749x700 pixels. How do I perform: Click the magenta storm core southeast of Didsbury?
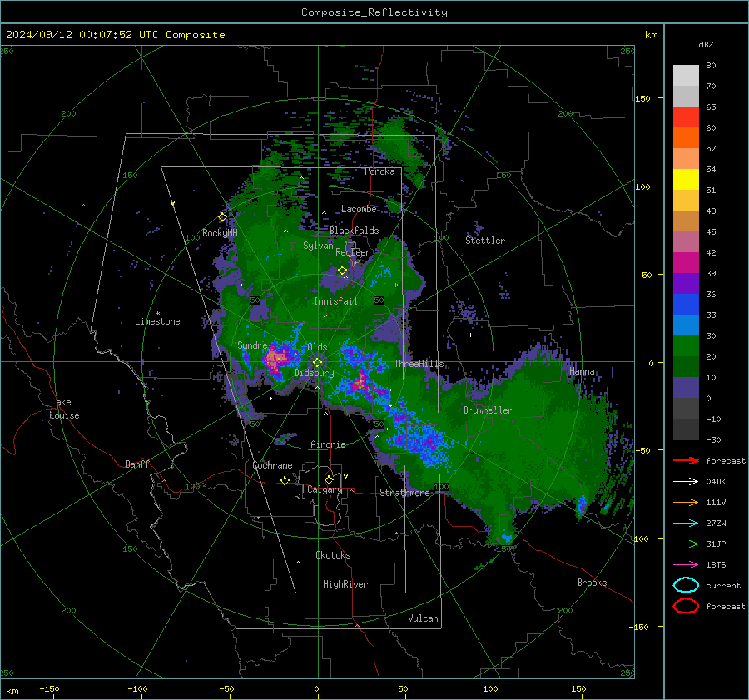coord(360,382)
